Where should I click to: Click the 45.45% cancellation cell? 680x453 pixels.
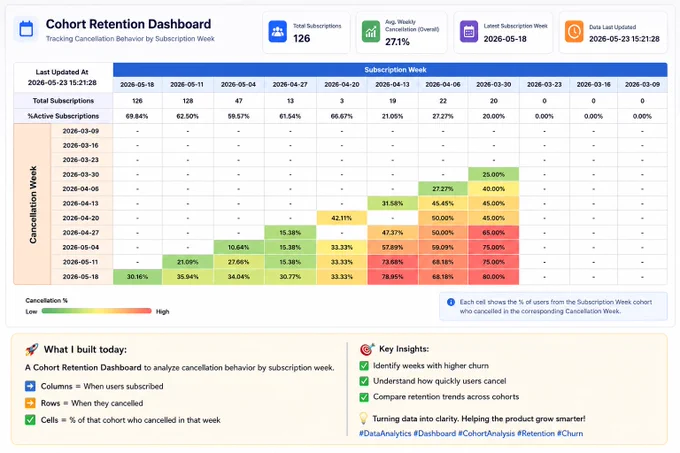point(443,203)
